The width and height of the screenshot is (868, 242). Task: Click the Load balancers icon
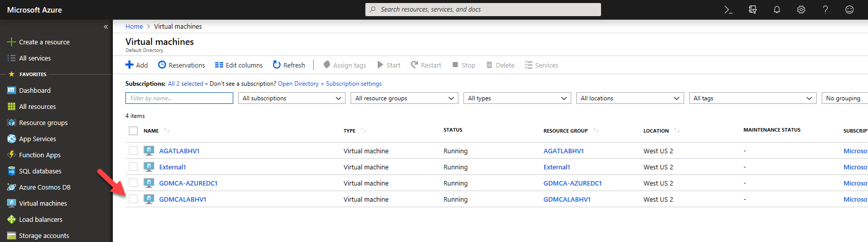click(11, 219)
